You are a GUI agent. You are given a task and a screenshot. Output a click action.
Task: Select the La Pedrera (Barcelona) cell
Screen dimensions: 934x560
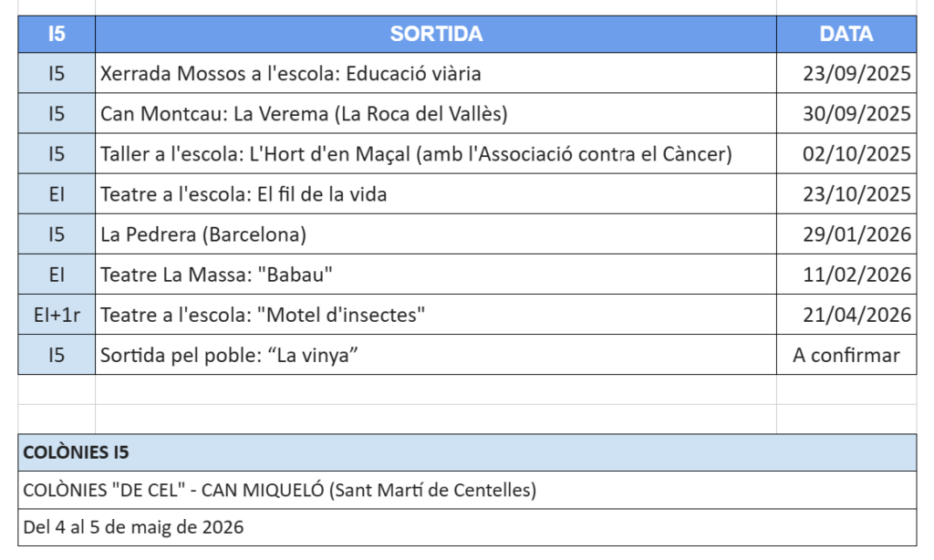click(x=203, y=234)
